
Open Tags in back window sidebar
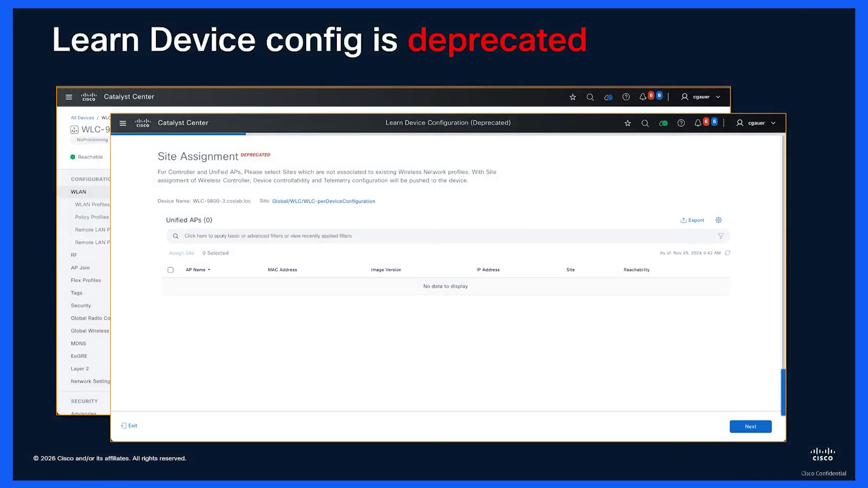coord(76,293)
